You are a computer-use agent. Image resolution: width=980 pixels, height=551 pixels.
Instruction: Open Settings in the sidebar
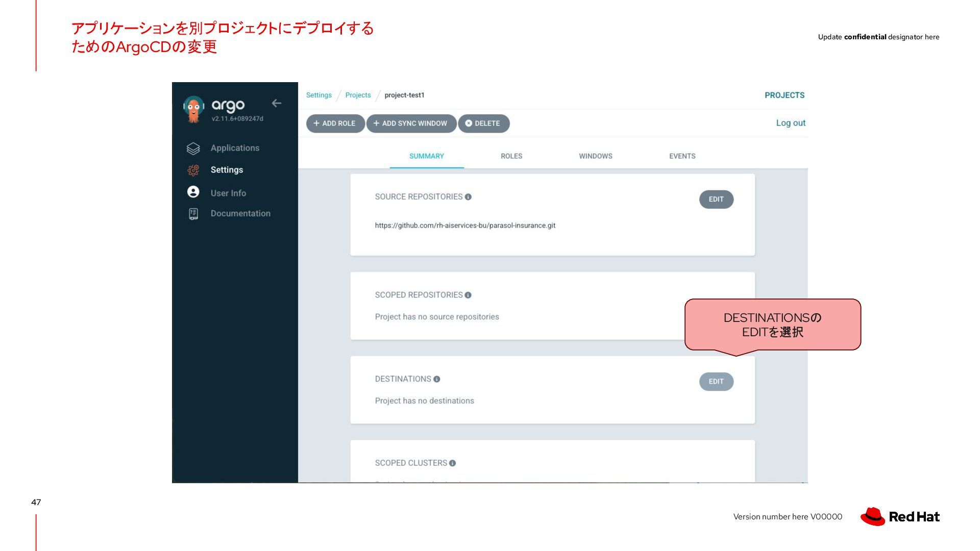click(227, 170)
